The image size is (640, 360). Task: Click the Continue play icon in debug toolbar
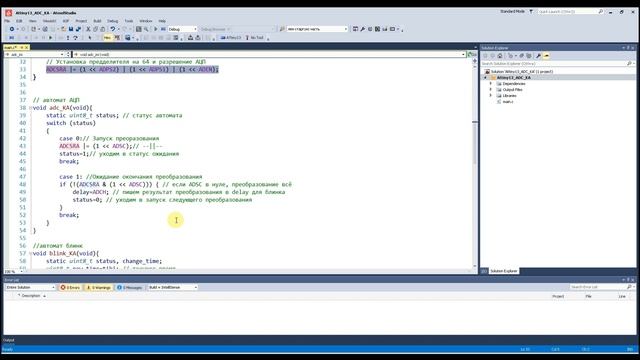pos(51,38)
